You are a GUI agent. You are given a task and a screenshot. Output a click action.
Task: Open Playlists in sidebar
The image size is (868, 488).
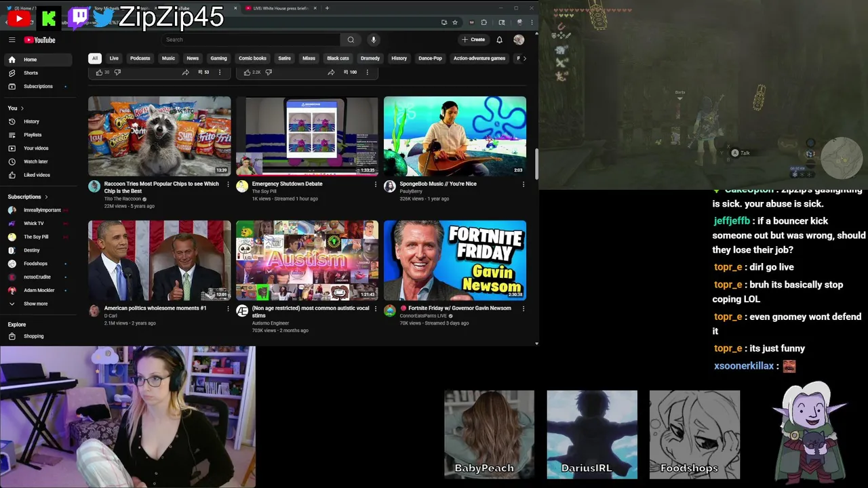[x=39, y=135]
